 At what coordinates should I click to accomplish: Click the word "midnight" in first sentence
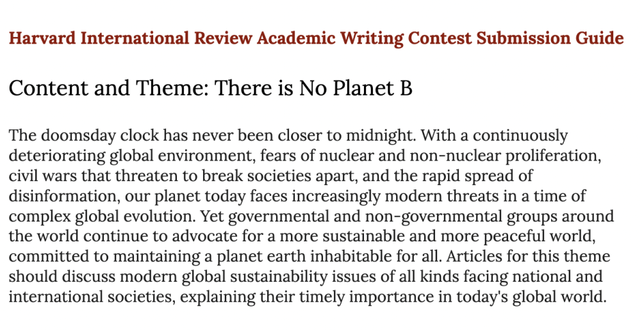(x=381, y=136)
